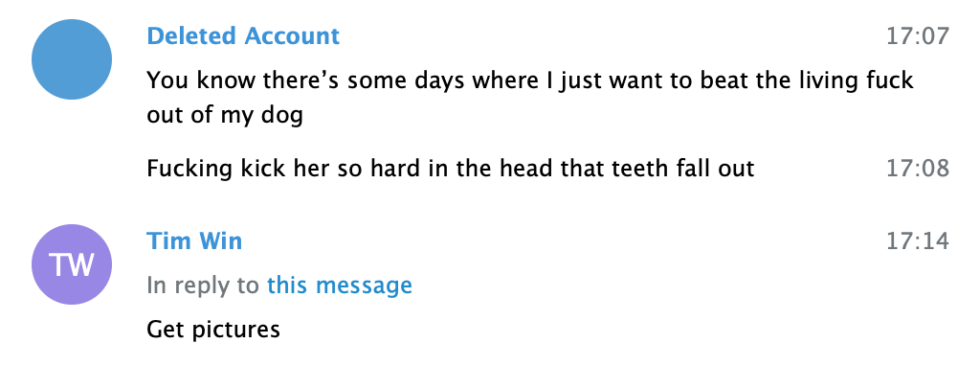
Task: Follow the "this message" reply link
Action: tap(340, 286)
